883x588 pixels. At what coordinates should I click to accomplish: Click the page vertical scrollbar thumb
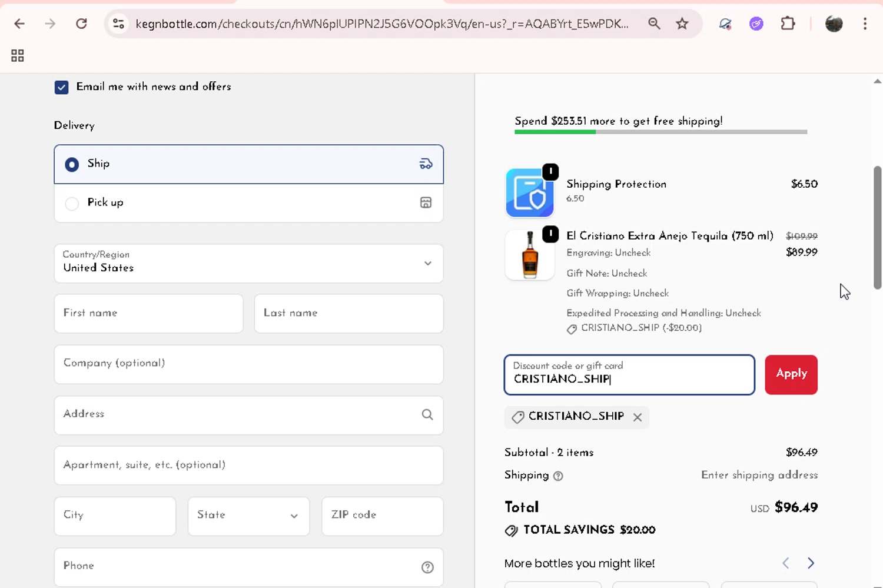[x=877, y=227]
